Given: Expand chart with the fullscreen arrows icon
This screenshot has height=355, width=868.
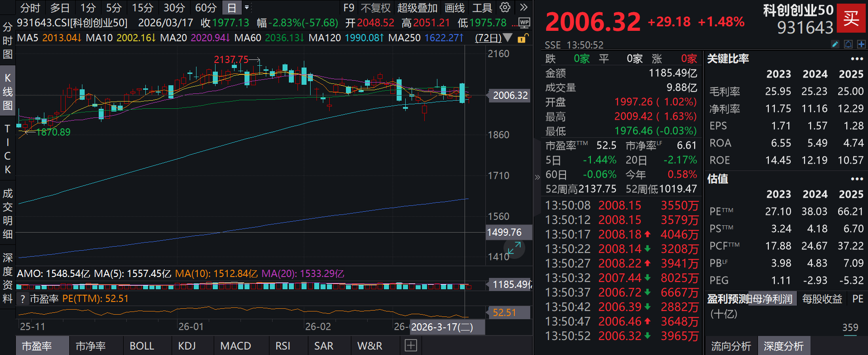Looking at the screenshot, I should 514,248.
